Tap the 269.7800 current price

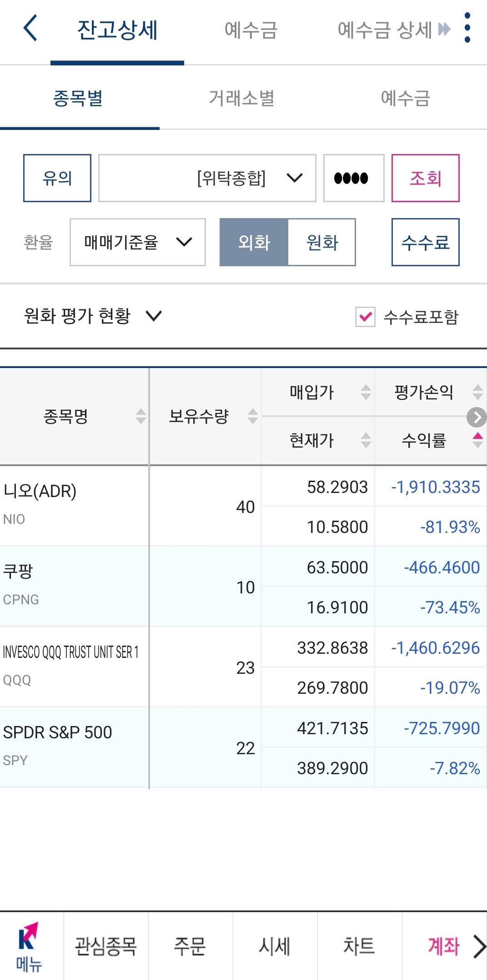coord(332,688)
